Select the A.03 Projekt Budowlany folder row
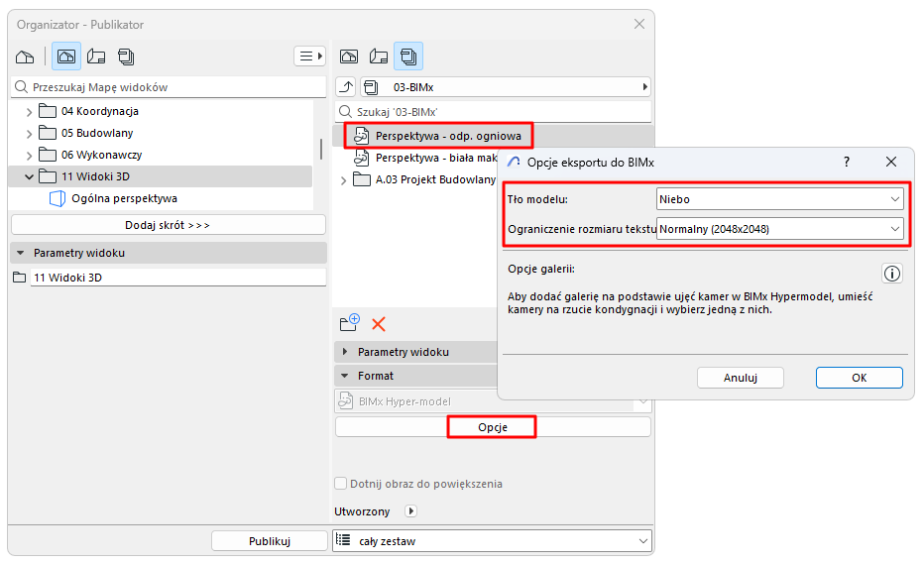 click(x=424, y=179)
